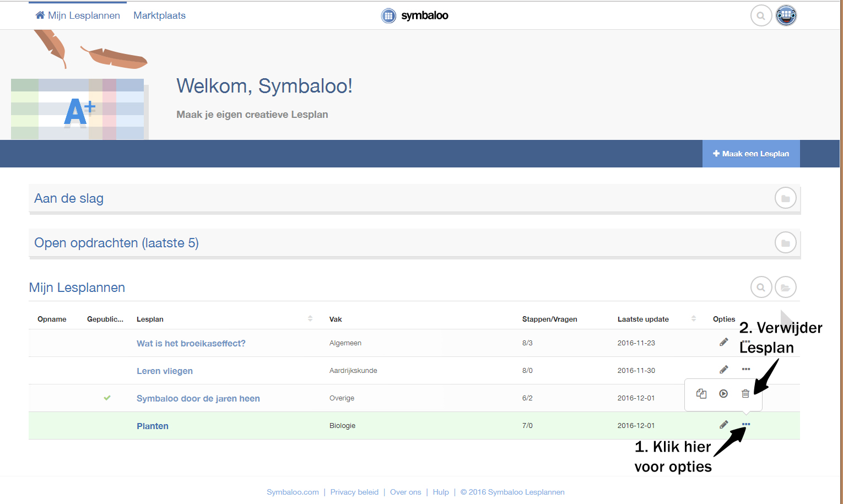Click the 2016-11-23 update date
This screenshot has height=504, width=843.
click(636, 343)
